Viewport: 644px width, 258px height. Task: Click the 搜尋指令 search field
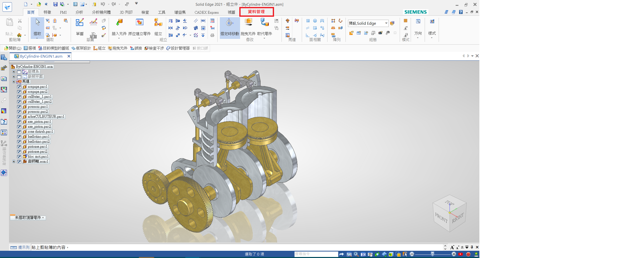316,254
